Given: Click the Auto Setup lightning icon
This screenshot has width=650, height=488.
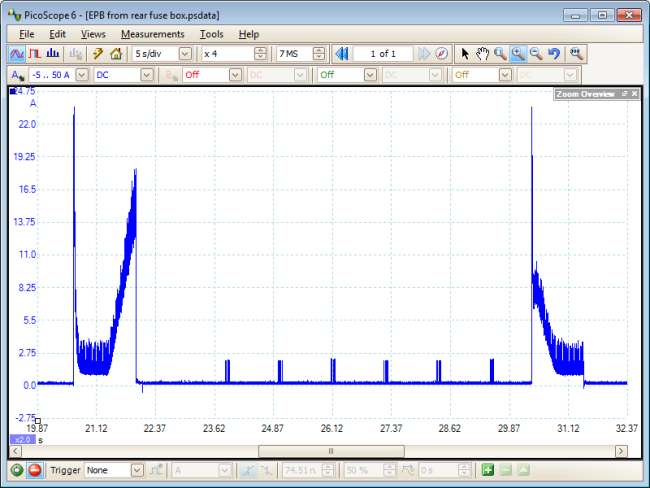Looking at the screenshot, I should point(98,54).
